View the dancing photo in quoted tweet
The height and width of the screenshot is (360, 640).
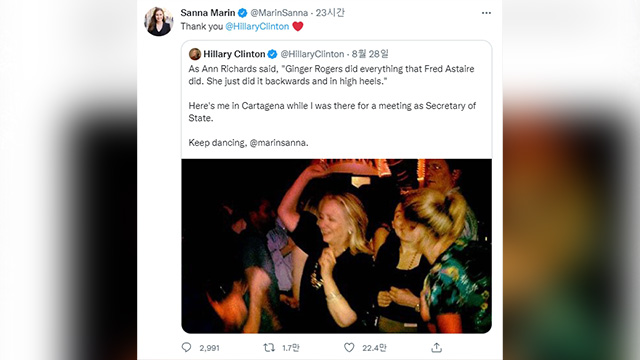(336, 246)
